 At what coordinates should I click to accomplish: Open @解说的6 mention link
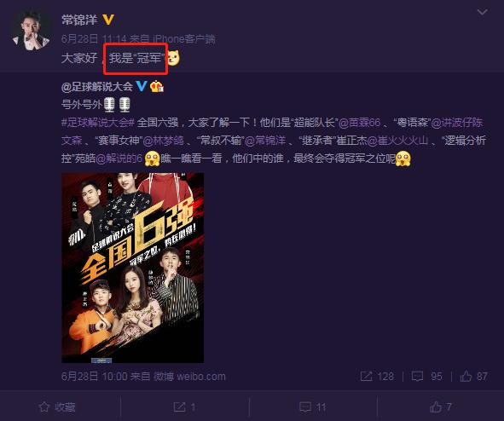(x=119, y=159)
